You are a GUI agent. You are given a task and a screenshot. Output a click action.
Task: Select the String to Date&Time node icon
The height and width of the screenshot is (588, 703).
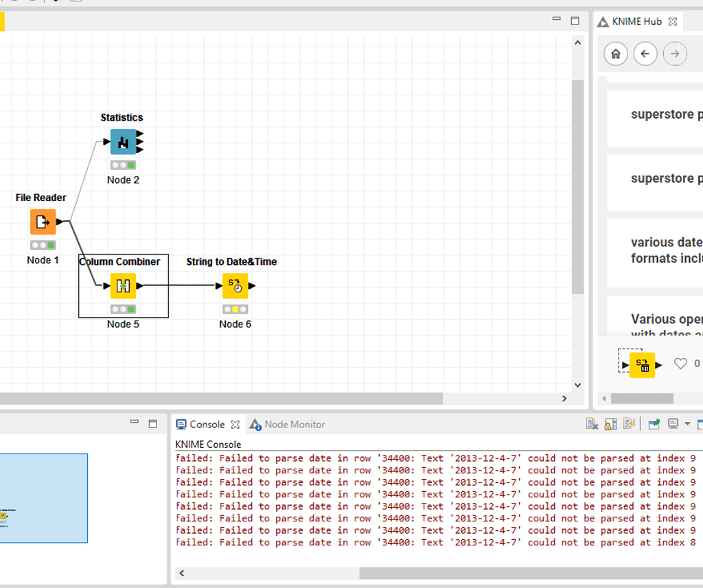(x=235, y=286)
